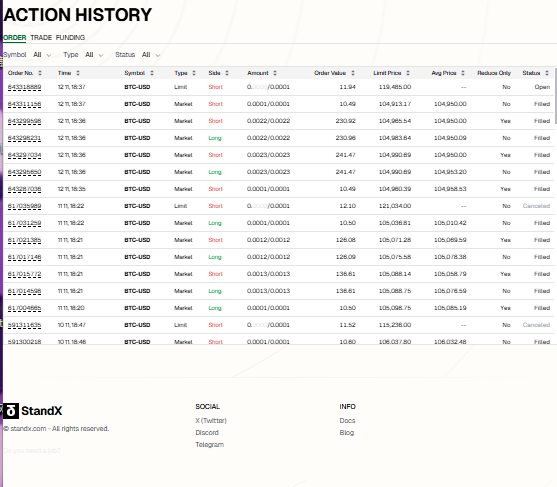Open order number 617015772
This screenshot has width=557, height=487.
25,274
